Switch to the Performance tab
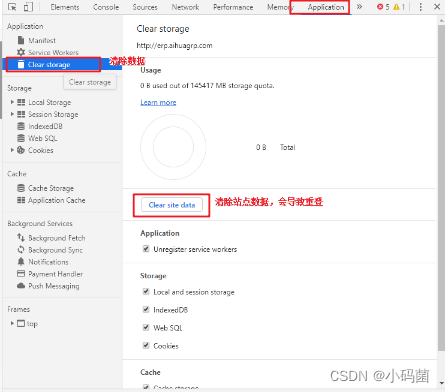The image size is (445, 392). click(233, 7)
